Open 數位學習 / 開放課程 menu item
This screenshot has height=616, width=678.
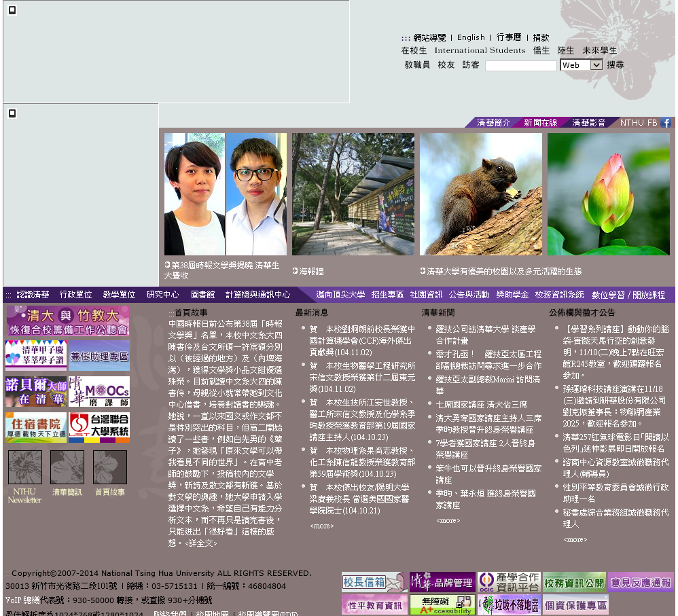click(628, 295)
